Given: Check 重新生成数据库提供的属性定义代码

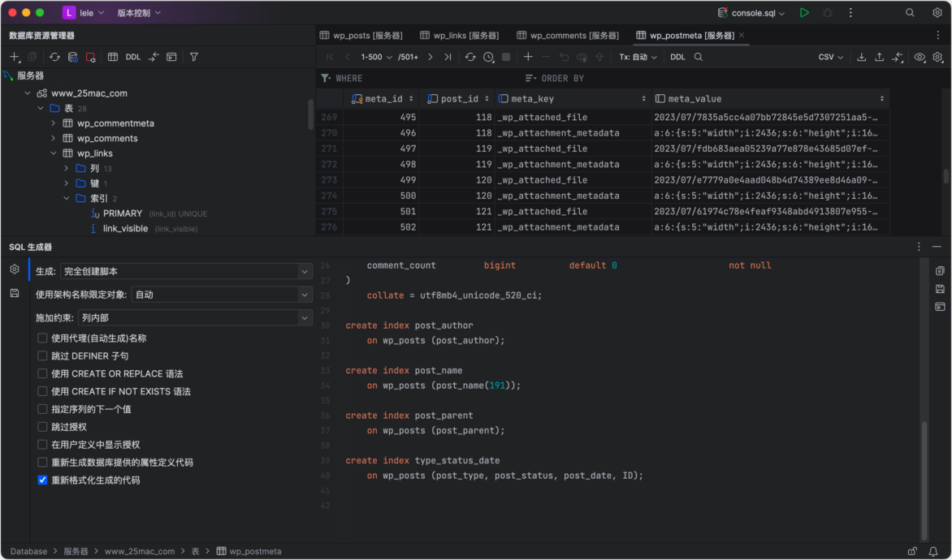Looking at the screenshot, I should click(42, 463).
